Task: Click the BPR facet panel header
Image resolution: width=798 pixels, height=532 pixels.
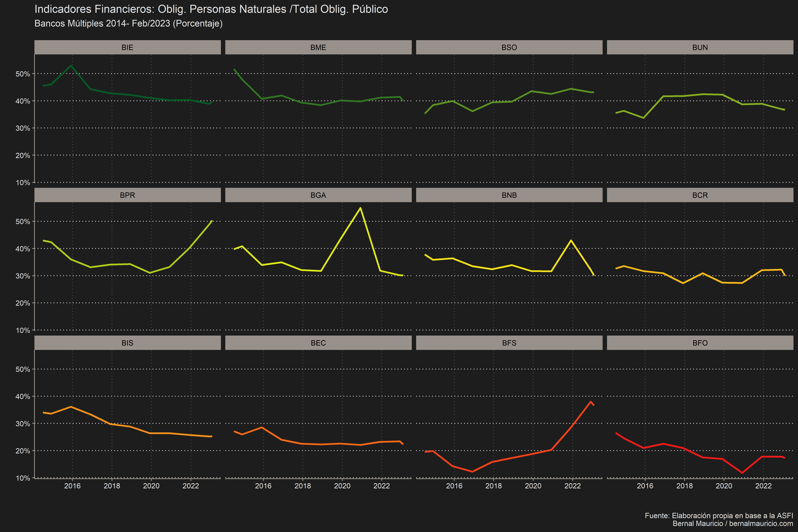Action: point(128,195)
